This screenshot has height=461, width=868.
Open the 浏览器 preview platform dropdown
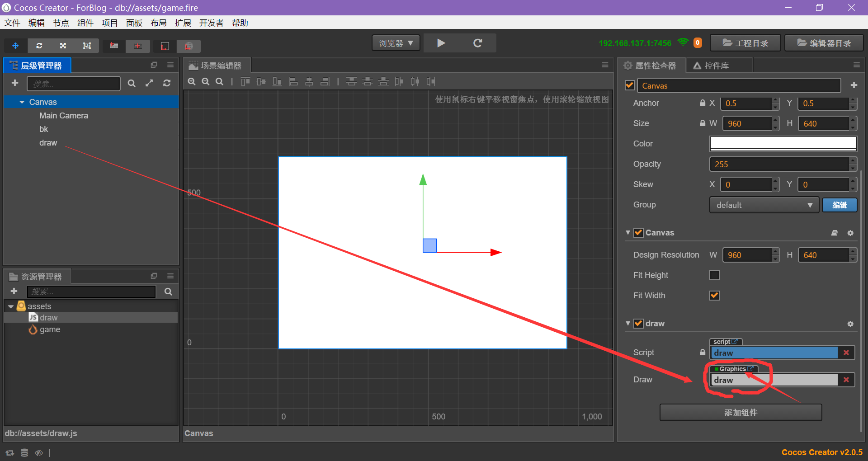coord(396,42)
